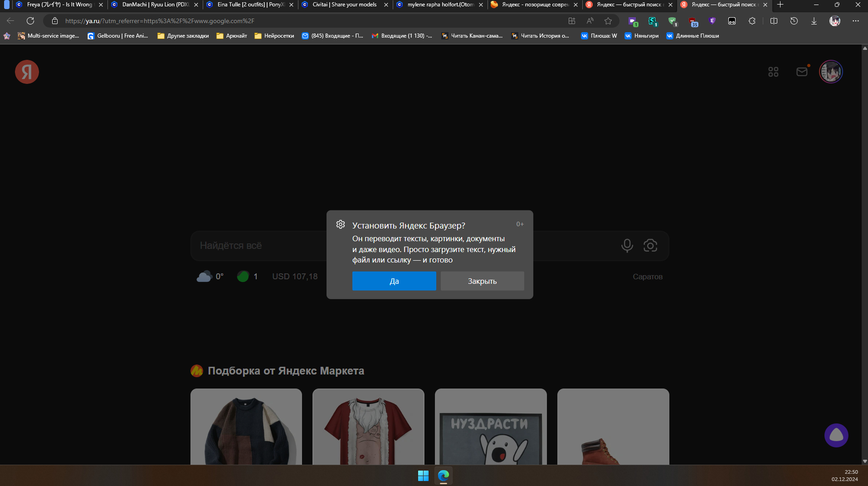Open the browser profile avatar in toolbar
Viewport: 868px width, 486px height.
[835, 21]
